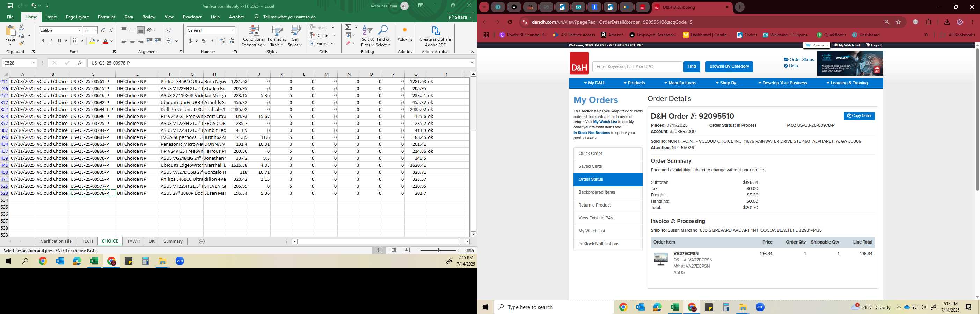980x314 pixels.
Task: Click the Copy icon in Clipboard group
Action: 21,35
